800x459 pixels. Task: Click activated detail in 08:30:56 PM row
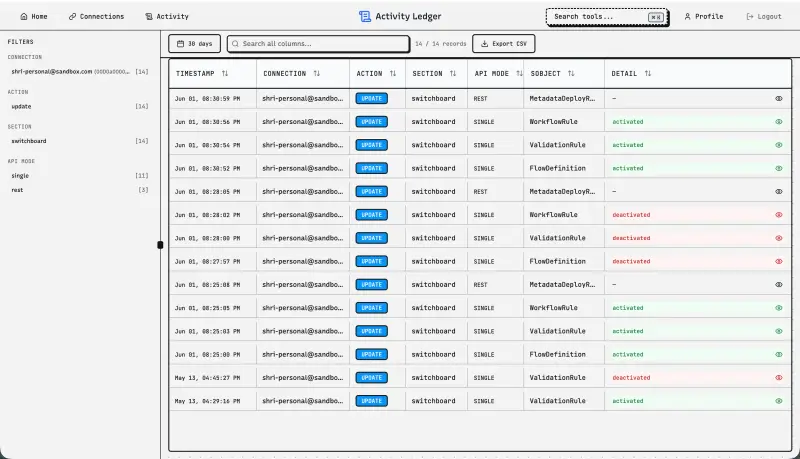(x=628, y=122)
